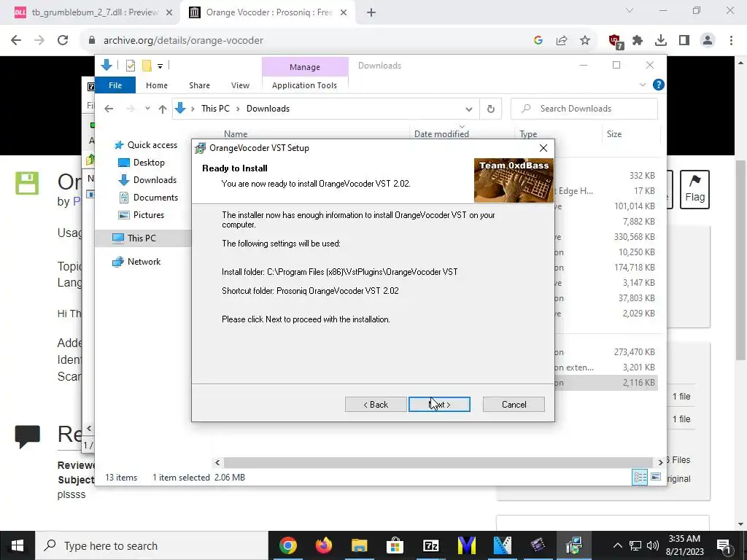The width and height of the screenshot is (747, 560).
Task: Click taskbar search box
Action: [x=152, y=545]
